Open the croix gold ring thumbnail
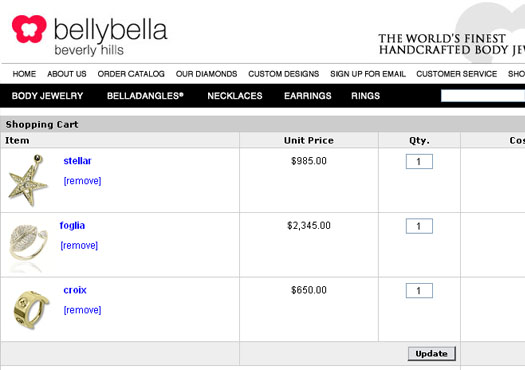The height and width of the screenshot is (370, 525). click(x=31, y=309)
